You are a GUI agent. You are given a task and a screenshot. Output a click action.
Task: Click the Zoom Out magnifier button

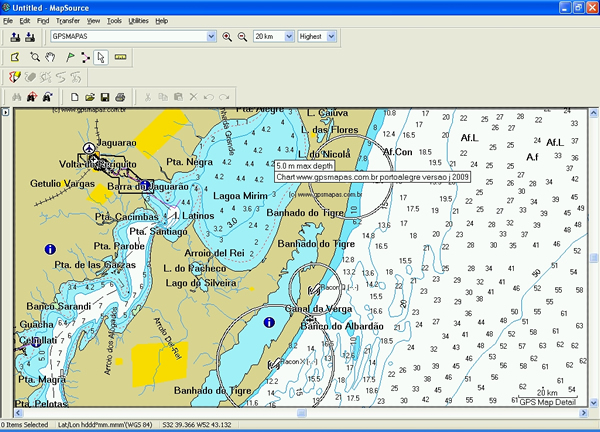[241, 37]
